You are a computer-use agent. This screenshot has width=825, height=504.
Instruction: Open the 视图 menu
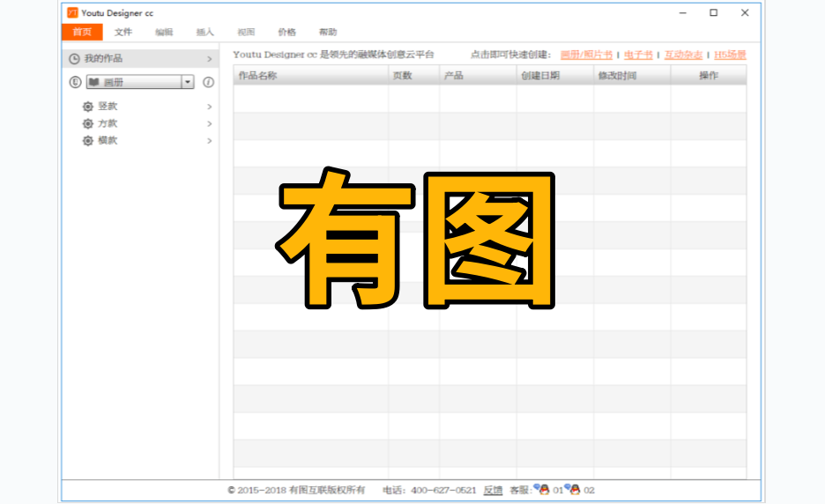coord(246,32)
